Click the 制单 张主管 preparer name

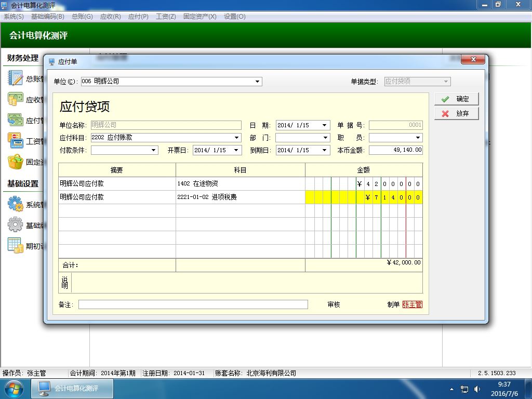point(412,304)
